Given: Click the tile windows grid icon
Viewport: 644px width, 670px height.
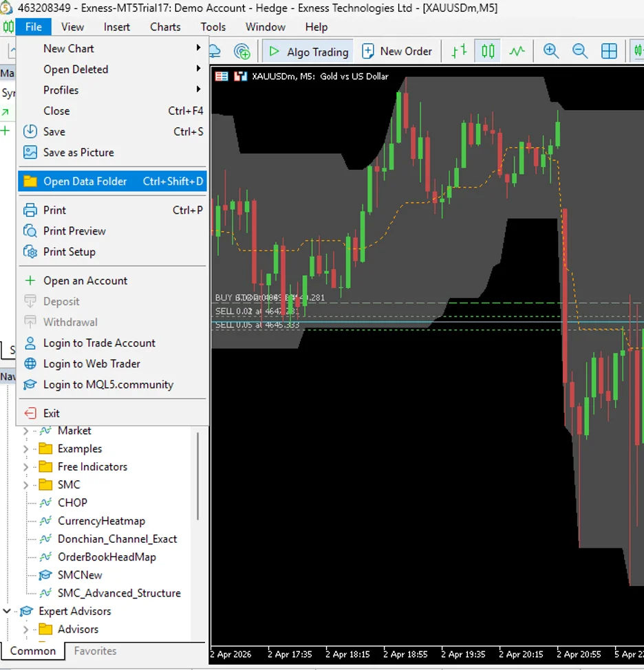Looking at the screenshot, I should click(x=609, y=51).
